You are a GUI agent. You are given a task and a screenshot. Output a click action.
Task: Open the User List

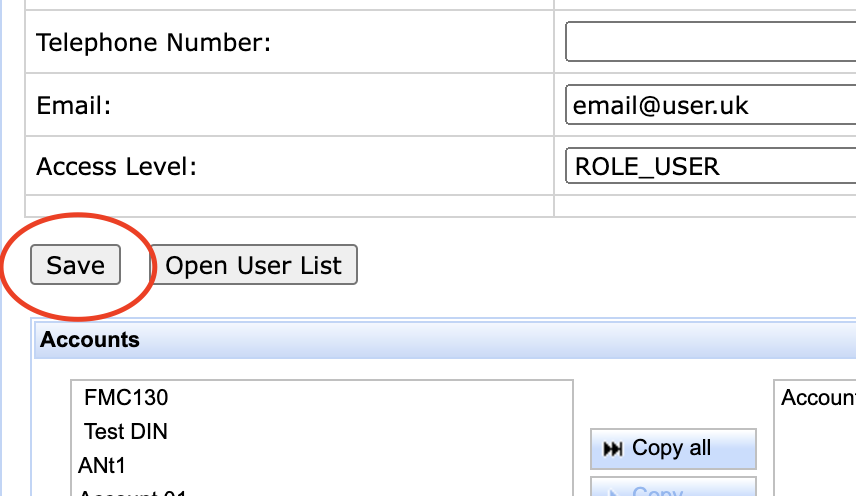coord(253,265)
